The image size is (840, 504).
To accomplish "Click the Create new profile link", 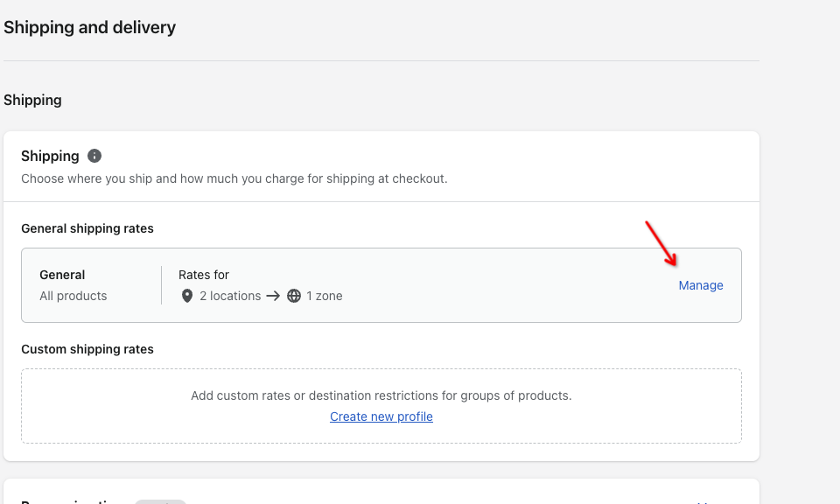I will [381, 416].
